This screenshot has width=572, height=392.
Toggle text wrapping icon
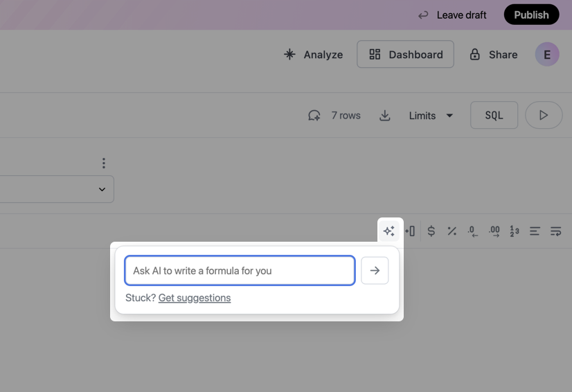555,231
